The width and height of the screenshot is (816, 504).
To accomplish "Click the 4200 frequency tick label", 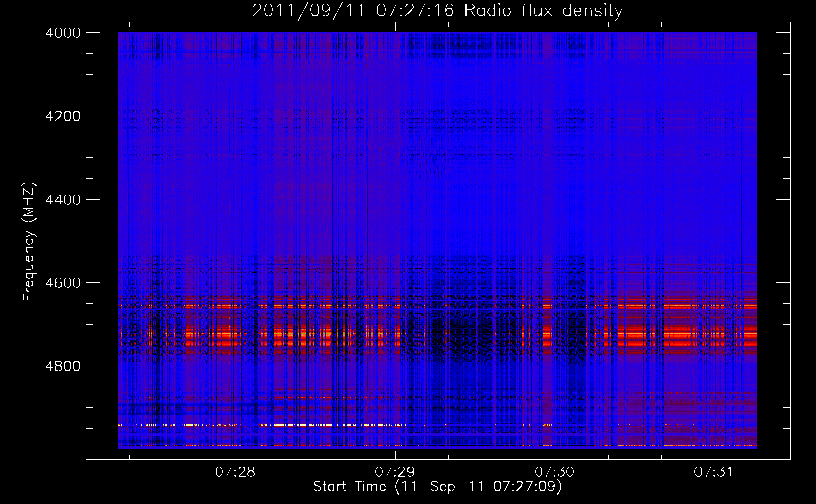I will (x=63, y=116).
